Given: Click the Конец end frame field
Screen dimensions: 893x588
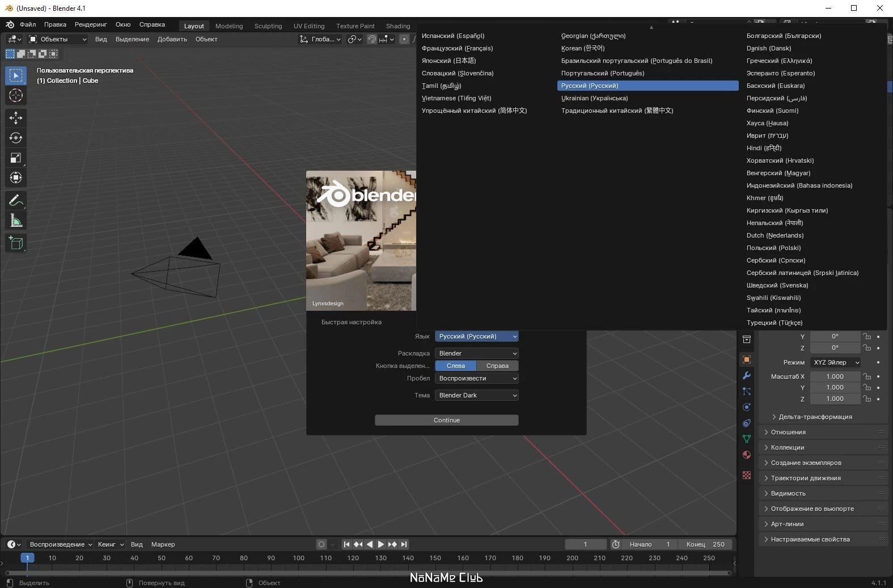Looking at the screenshot, I should [x=705, y=544].
